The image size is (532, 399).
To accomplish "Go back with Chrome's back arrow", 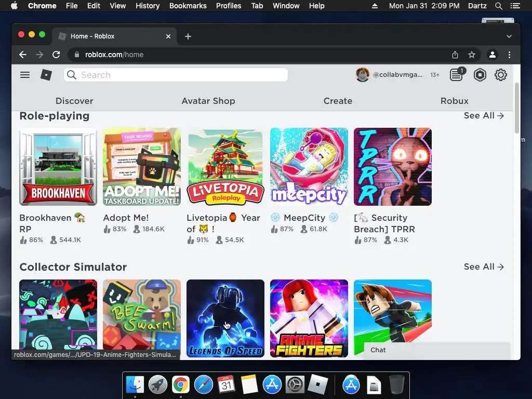I will [23, 55].
